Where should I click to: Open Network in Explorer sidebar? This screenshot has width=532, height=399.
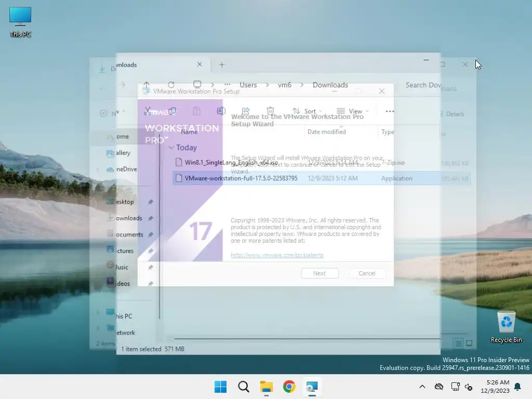point(121,332)
